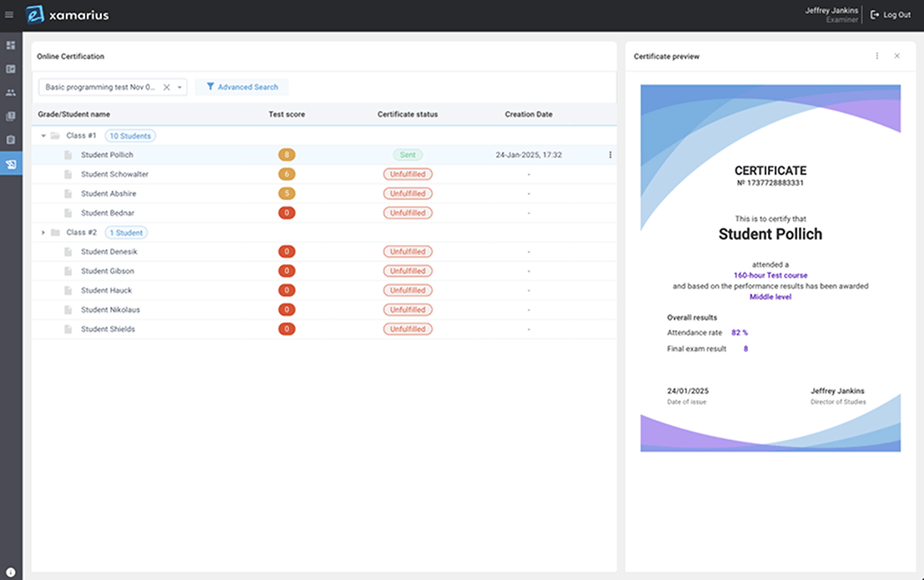Click Student Pollich's test score badge
Image resolution: width=924 pixels, height=580 pixels.
click(287, 154)
